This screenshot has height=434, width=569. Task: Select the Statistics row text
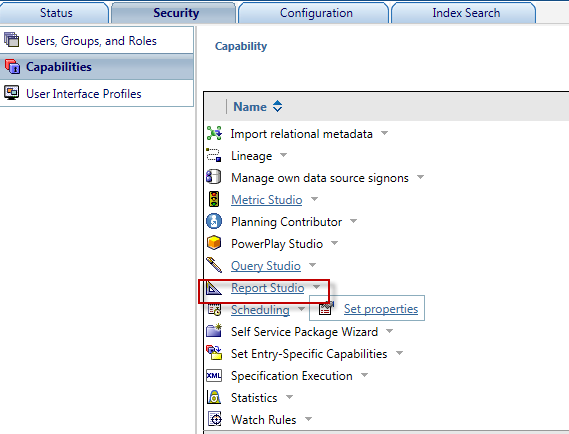point(254,398)
